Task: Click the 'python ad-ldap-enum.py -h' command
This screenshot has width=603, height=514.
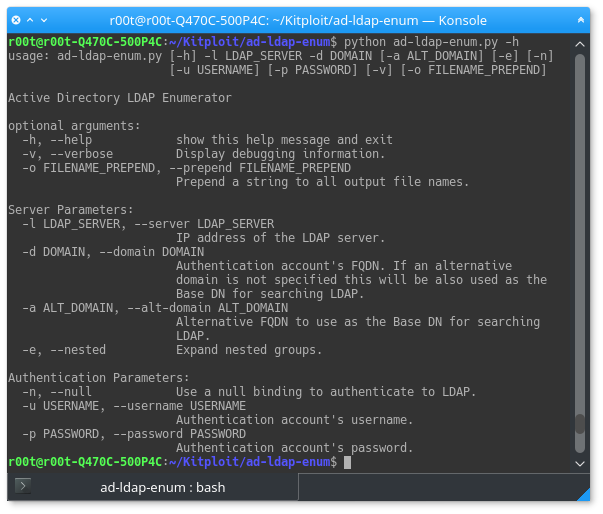Action: coord(431,42)
